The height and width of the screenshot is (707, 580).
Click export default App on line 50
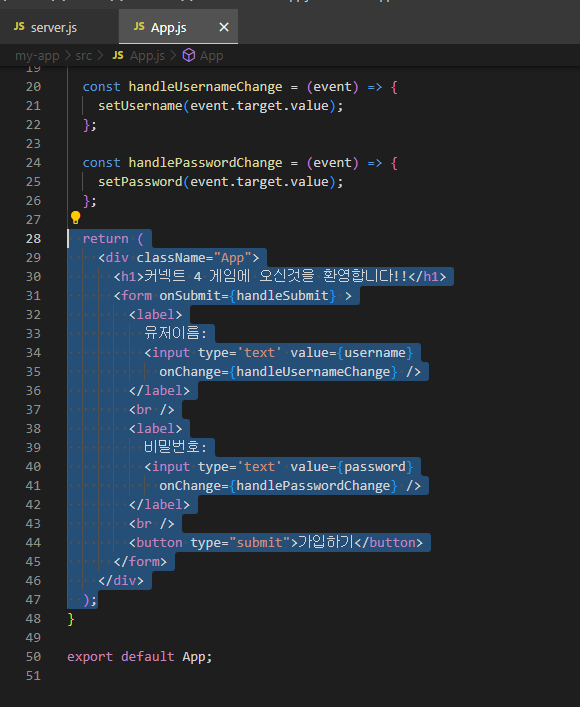point(139,656)
